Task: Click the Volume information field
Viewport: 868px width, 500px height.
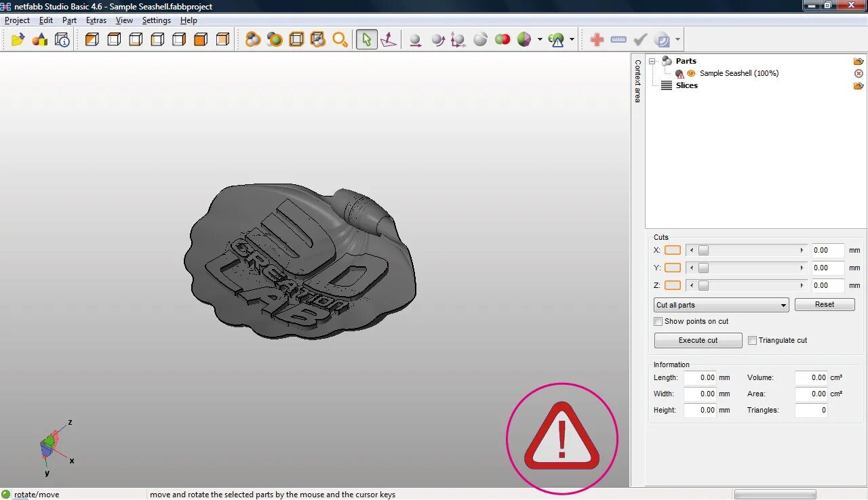Action: tap(811, 377)
